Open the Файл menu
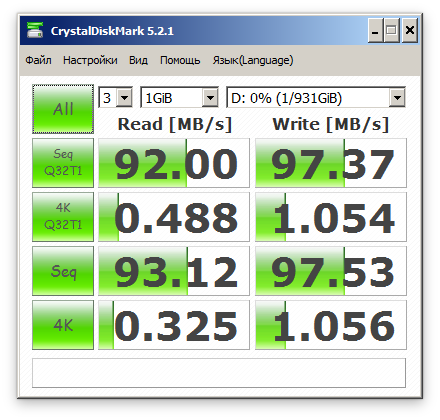The width and height of the screenshot is (440, 420). (38, 60)
